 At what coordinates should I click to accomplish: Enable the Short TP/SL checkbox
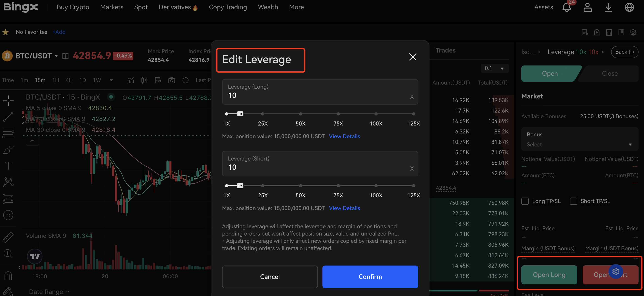pyautogui.click(x=573, y=201)
